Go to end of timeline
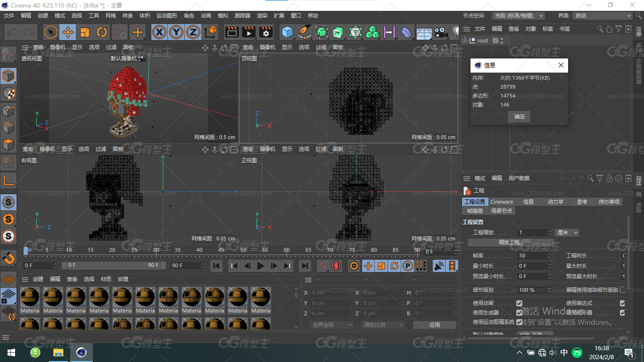This screenshot has height=362, width=644. [305, 266]
